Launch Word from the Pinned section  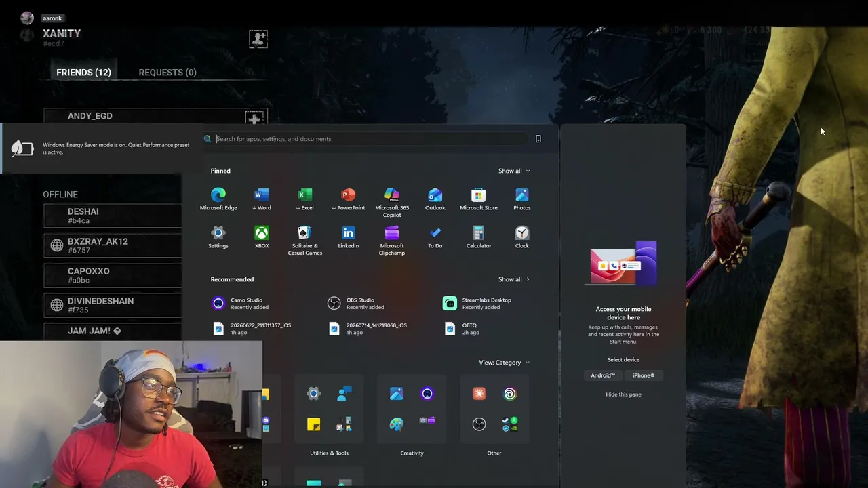[x=262, y=199]
